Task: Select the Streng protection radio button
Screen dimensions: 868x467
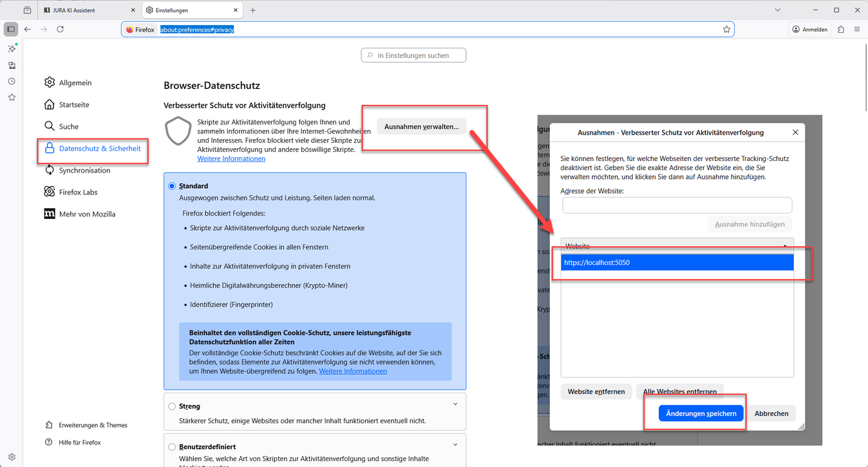Action: tap(172, 406)
